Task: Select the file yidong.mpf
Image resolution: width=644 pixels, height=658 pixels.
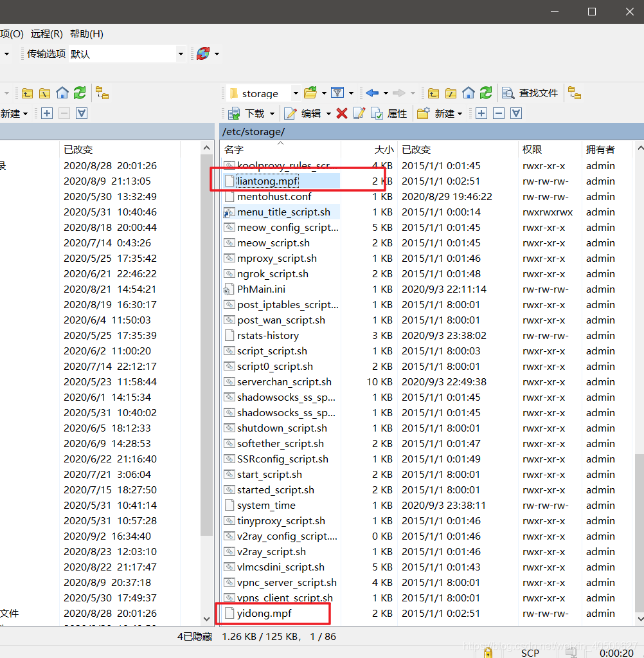Action: [x=264, y=613]
